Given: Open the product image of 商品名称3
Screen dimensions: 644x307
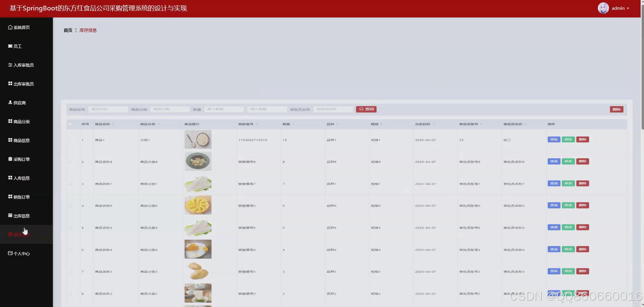Looking at the screenshot, I should coord(198,271).
